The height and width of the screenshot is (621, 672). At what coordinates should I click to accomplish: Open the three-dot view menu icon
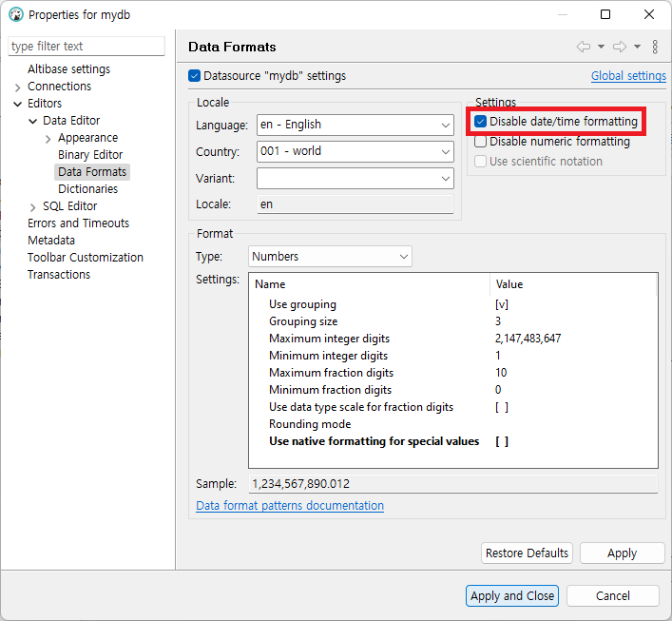pyautogui.click(x=655, y=47)
